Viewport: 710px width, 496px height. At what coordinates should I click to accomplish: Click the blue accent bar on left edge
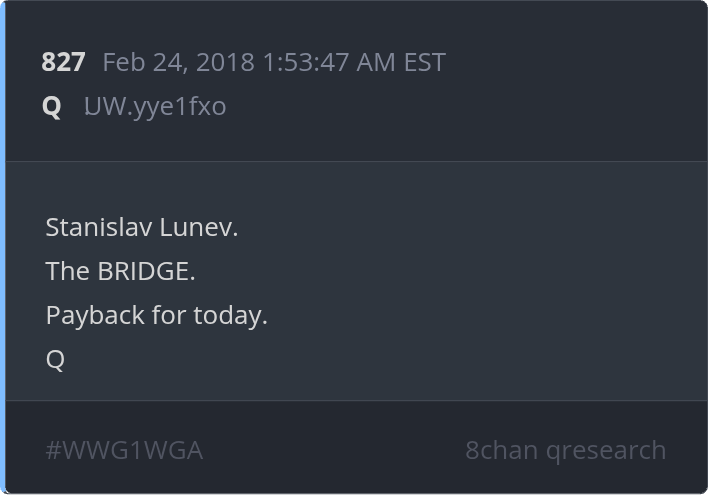3,248
